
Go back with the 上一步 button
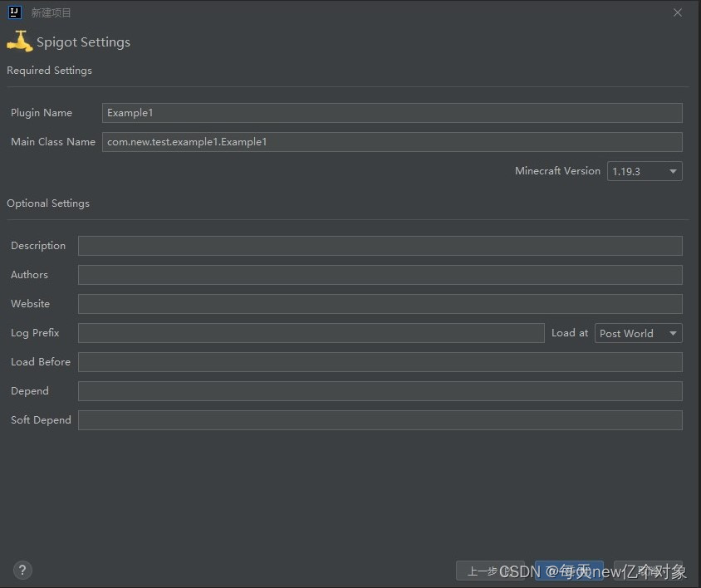(490, 571)
